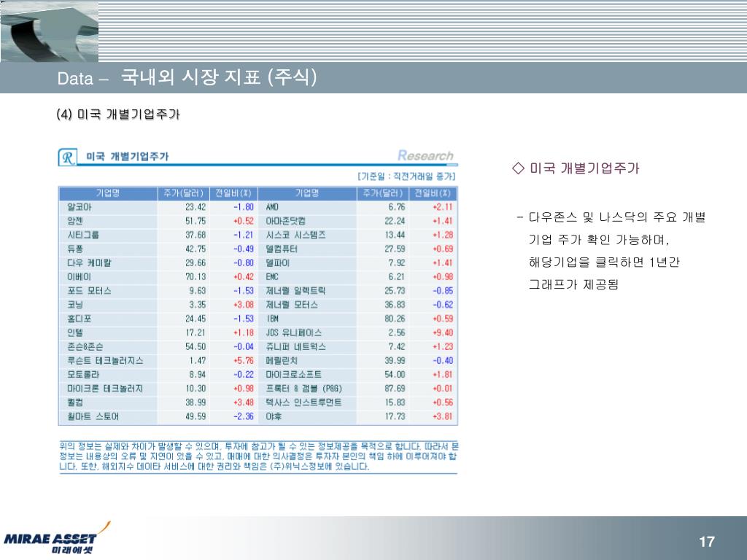747x560 pixels.
Task: Click 알코아 price value 23.42
Action: pyautogui.click(x=196, y=207)
